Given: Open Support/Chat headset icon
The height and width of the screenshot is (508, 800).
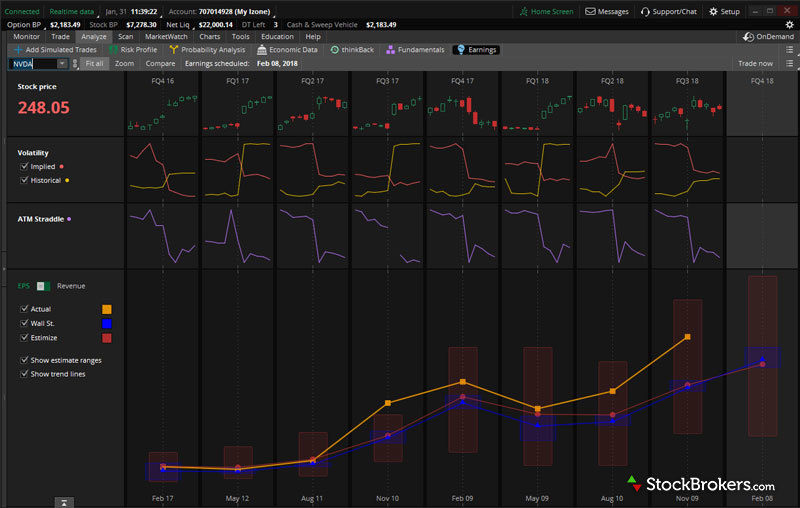Looking at the screenshot, I should click(x=645, y=11).
